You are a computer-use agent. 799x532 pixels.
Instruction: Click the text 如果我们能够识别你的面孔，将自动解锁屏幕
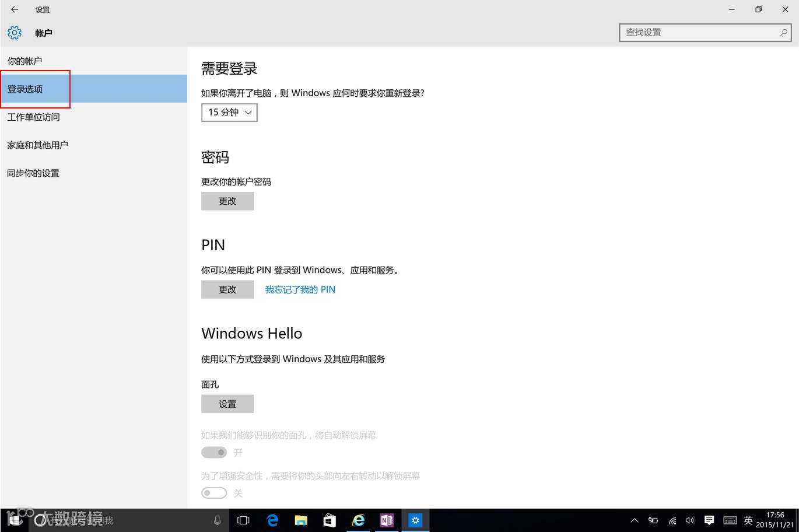pyautogui.click(x=289, y=435)
